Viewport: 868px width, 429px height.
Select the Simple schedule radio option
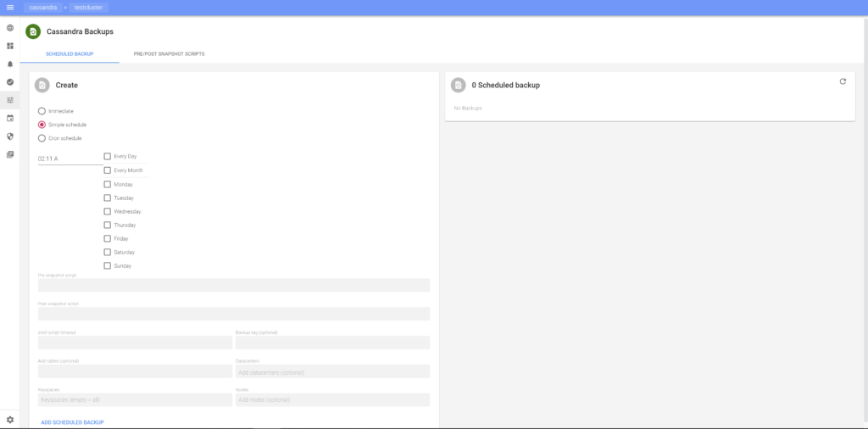42,125
